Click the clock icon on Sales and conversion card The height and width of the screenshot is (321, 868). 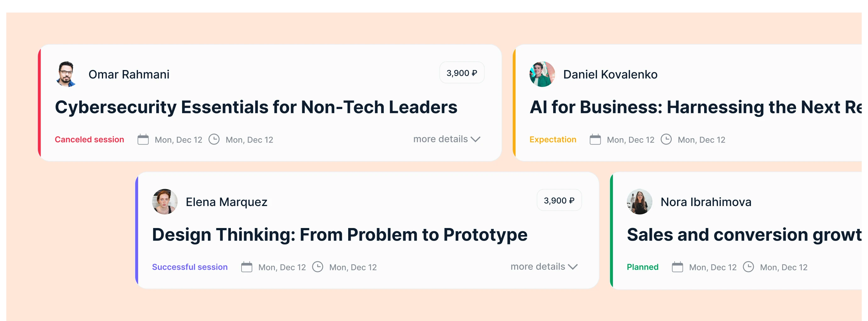[x=749, y=266]
